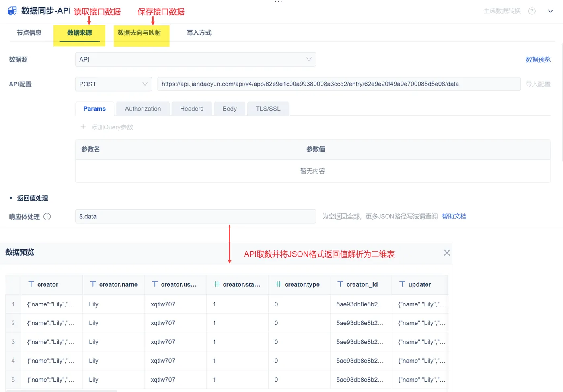
Task: Click text type icon of creator._id column
Action: point(340,284)
